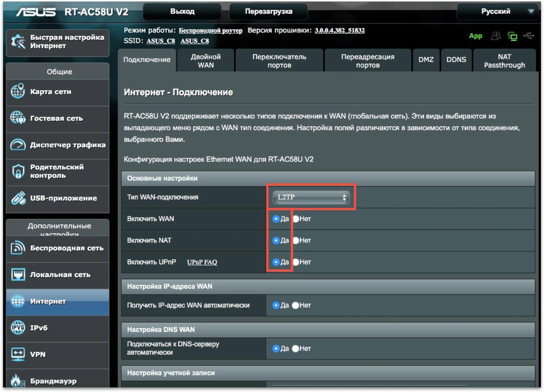Click the Локальная сеть ethernet icon
The image size is (544, 392).
pos(18,274)
